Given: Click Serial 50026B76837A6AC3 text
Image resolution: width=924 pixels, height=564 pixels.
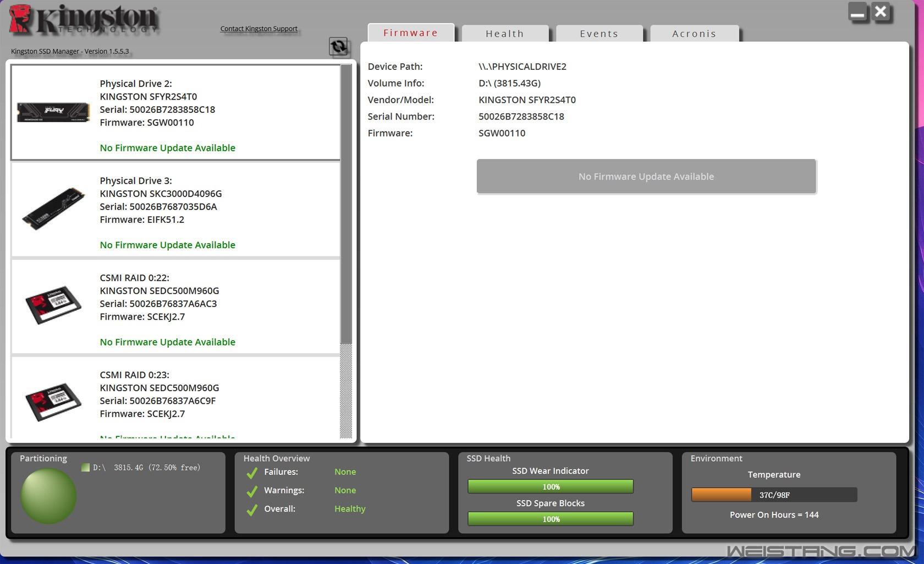Looking at the screenshot, I should (x=158, y=304).
